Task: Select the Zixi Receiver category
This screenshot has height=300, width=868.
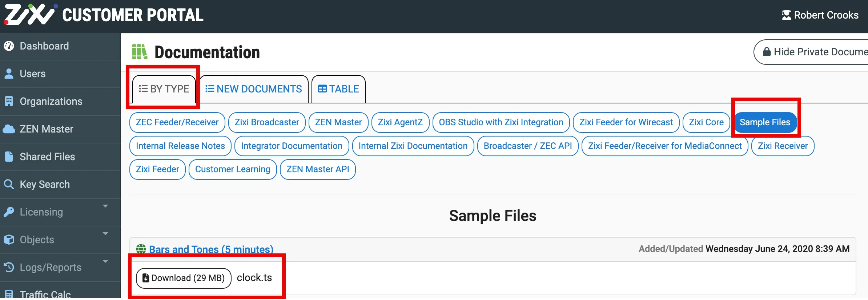Action: coord(783,146)
